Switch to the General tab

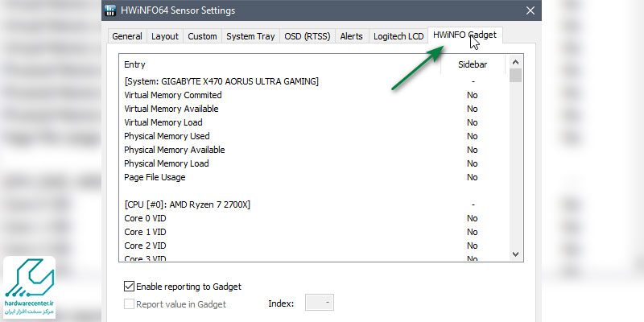127,36
